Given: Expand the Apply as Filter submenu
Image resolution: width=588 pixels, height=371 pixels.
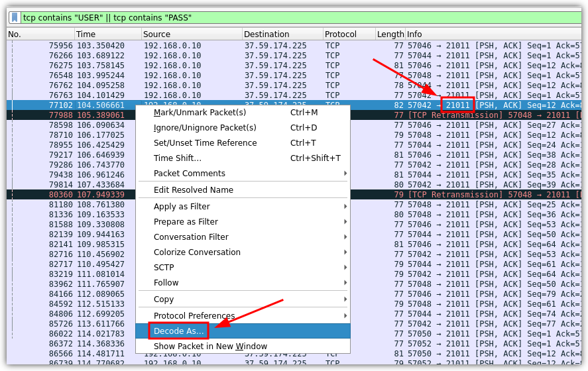Looking at the screenshot, I should coord(182,207).
